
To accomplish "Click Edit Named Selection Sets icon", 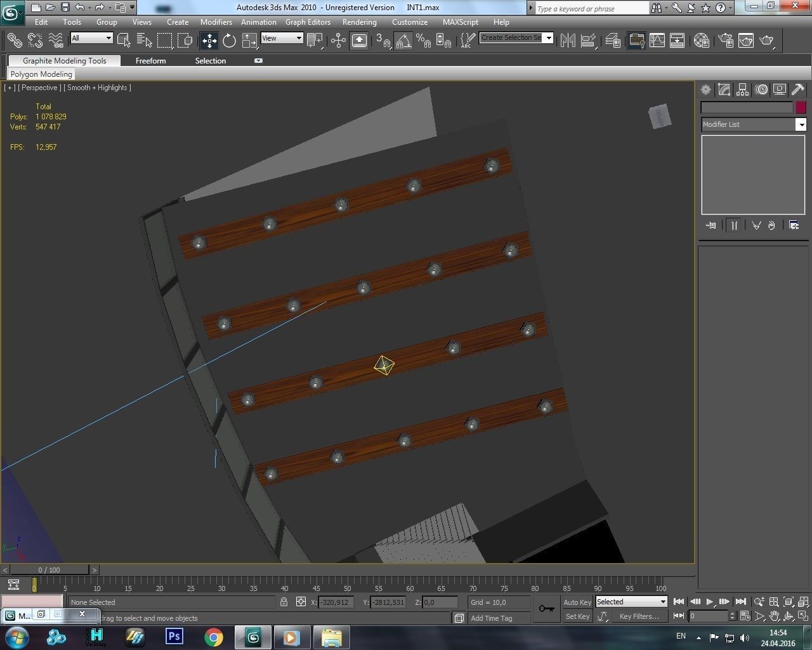I will tap(468, 41).
